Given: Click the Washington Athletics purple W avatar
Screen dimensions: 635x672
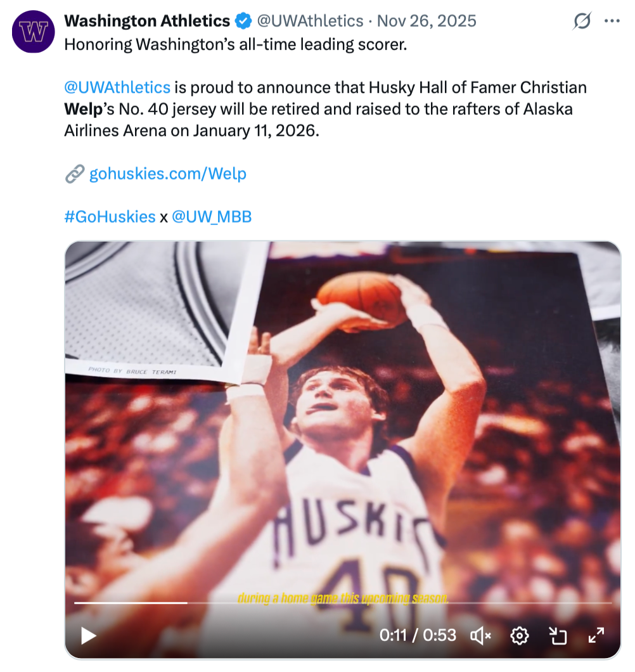Looking at the screenshot, I should coord(34,32).
